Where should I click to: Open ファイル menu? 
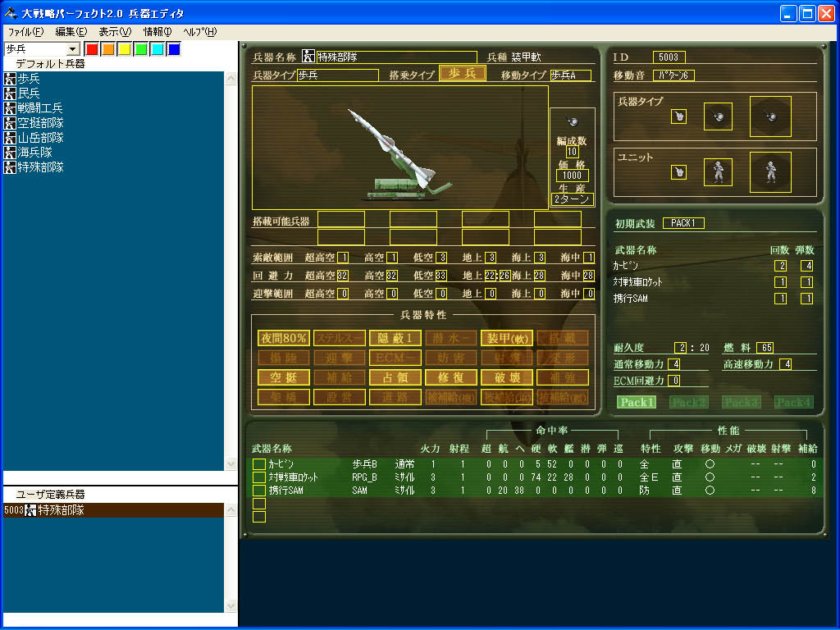pyautogui.click(x=25, y=32)
